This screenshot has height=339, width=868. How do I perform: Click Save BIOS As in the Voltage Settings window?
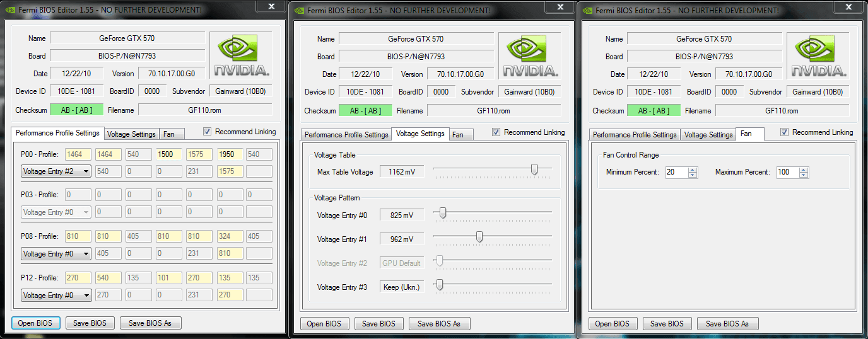click(439, 324)
